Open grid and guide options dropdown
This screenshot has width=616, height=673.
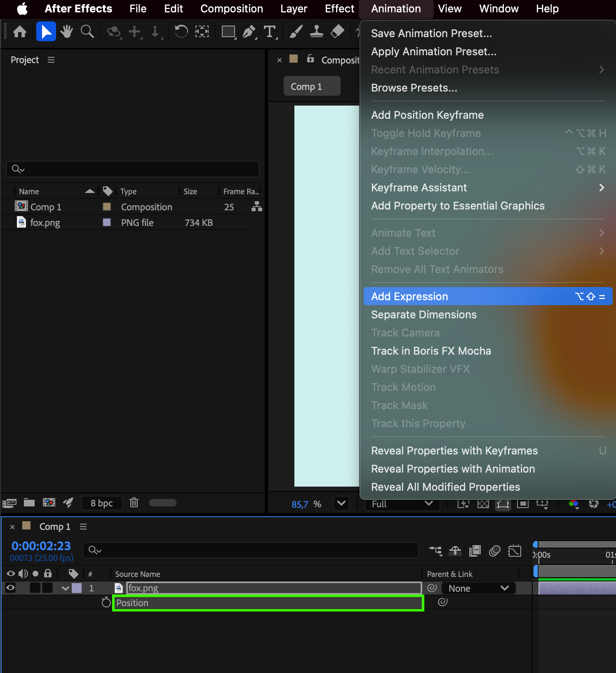pyautogui.click(x=542, y=504)
